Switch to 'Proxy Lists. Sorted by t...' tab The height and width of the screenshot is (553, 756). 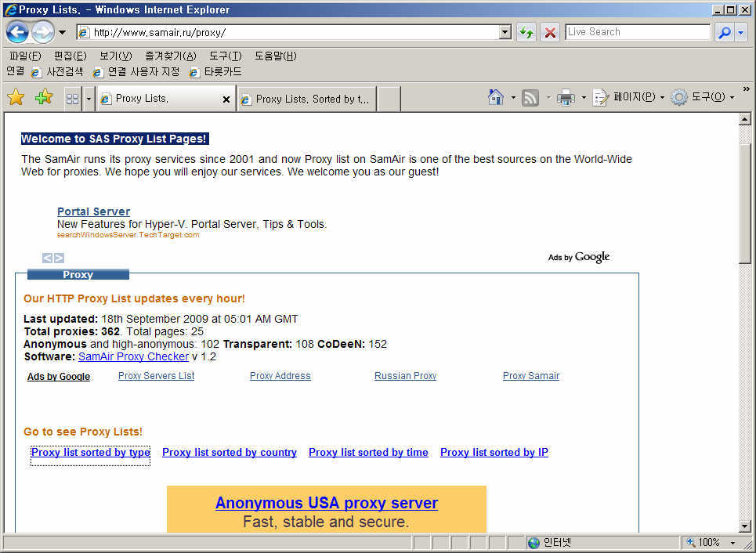[x=306, y=99]
